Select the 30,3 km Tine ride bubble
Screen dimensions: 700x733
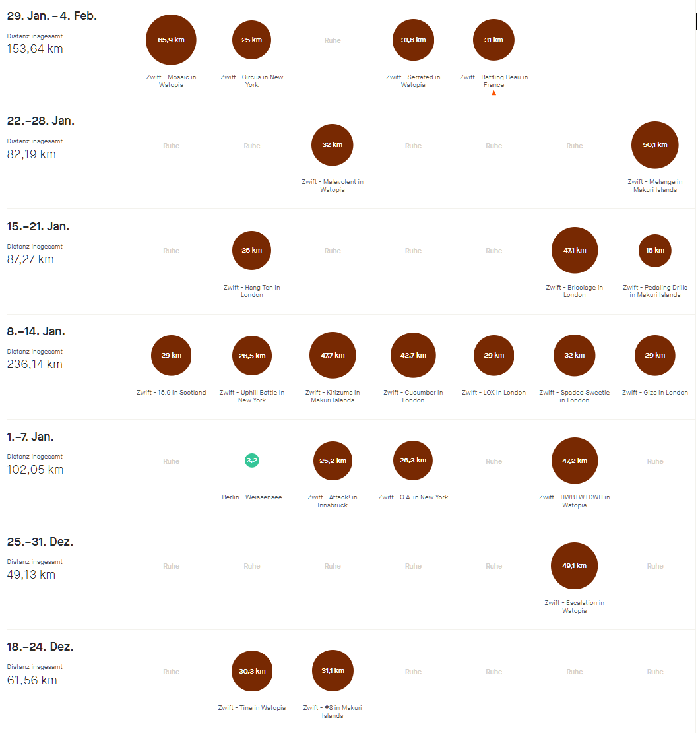click(x=252, y=671)
